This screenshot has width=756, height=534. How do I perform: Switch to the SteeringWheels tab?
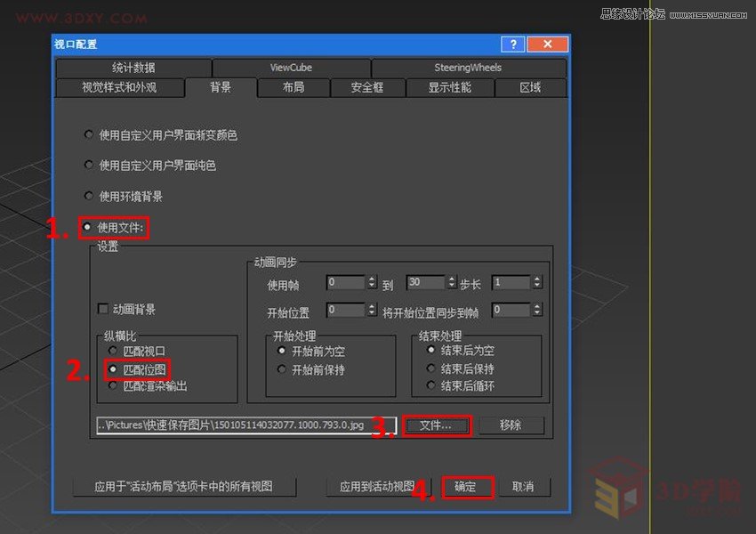(x=467, y=67)
